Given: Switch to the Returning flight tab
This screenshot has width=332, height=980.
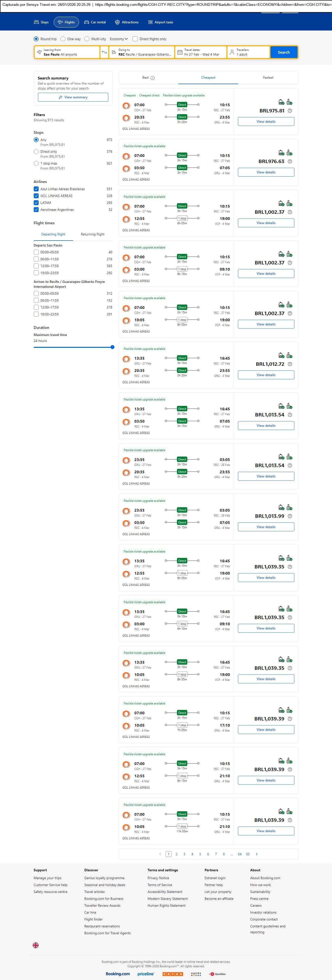Looking at the screenshot, I should coord(93,234).
